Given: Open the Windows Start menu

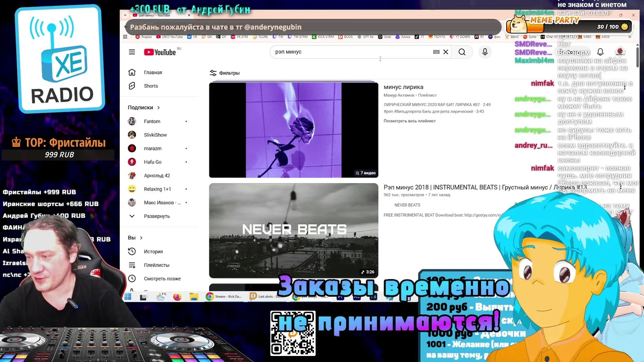Looking at the screenshot, I should click(128, 297).
